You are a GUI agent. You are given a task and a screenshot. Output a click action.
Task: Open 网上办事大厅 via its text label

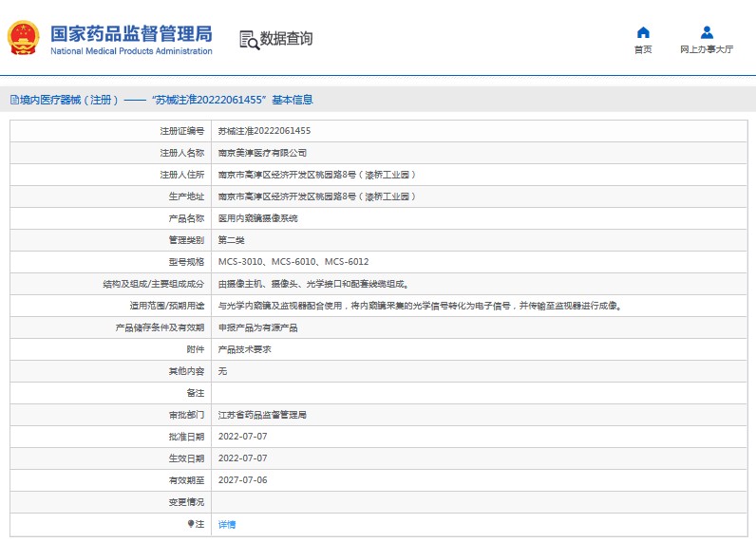707,50
